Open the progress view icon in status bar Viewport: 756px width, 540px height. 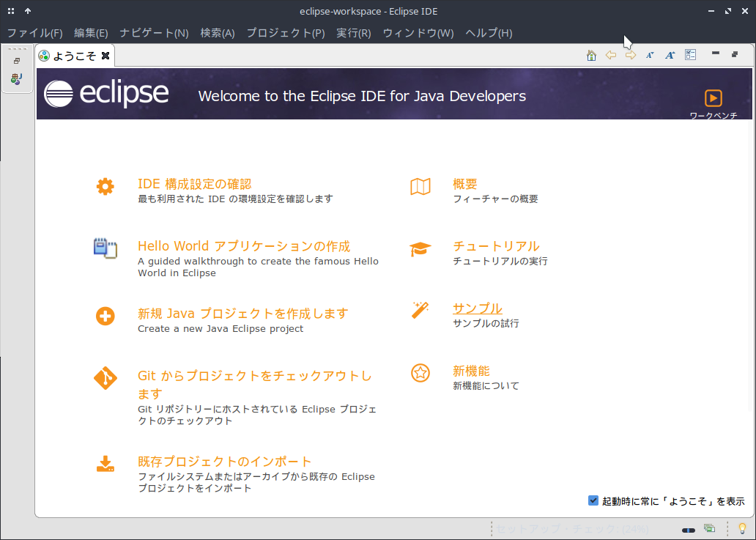(709, 528)
